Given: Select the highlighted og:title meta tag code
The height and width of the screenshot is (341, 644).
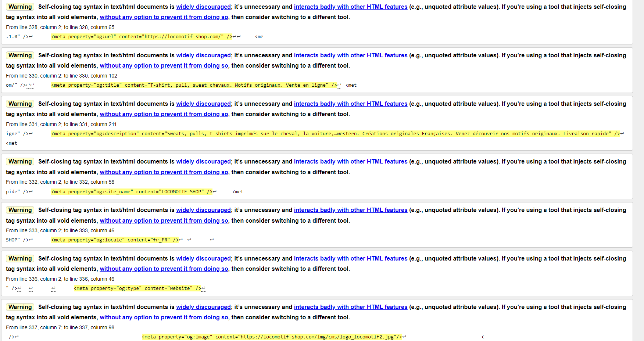Looking at the screenshot, I should 194,85.
